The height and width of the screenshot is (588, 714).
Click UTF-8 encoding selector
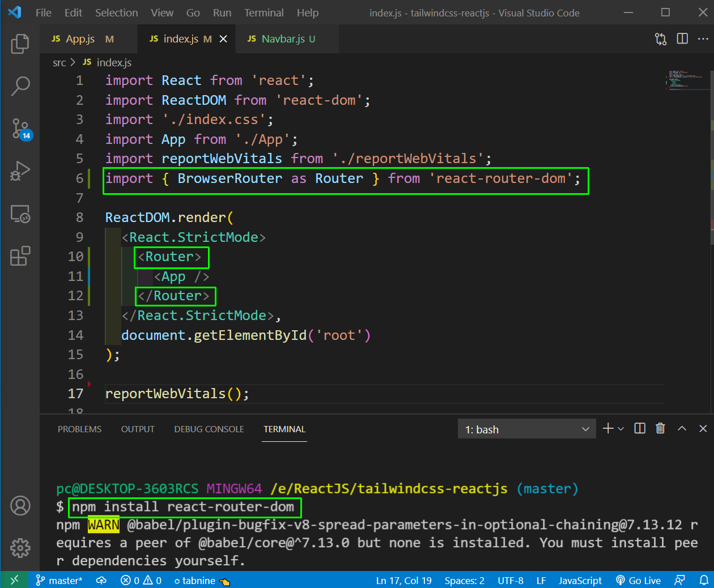511,580
